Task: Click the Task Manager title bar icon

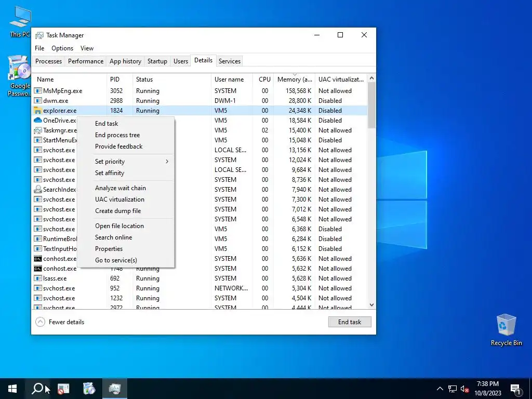Action: (x=39, y=35)
